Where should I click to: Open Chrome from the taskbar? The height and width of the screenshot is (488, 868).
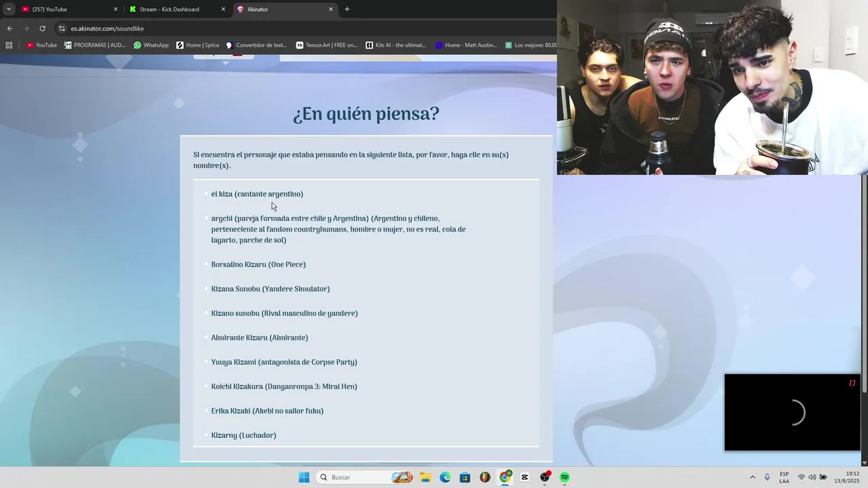point(505,477)
